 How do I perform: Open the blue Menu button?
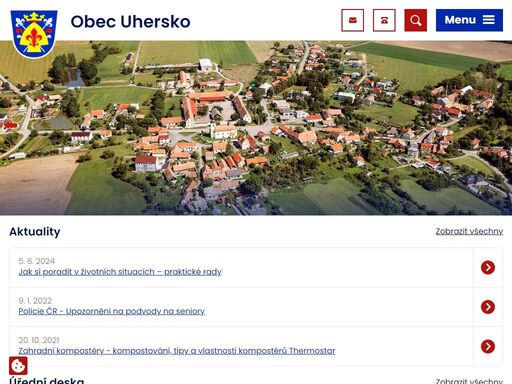tap(469, 20)
